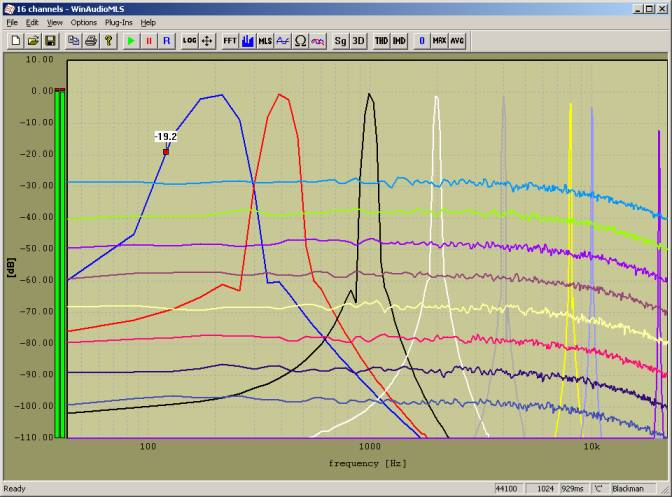Open a file with the folder icon

[x=33, y=41]
